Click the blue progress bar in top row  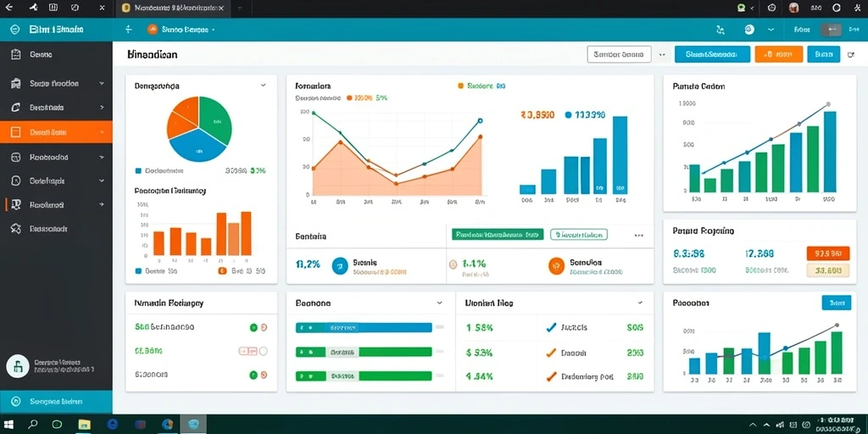[364, 328]
